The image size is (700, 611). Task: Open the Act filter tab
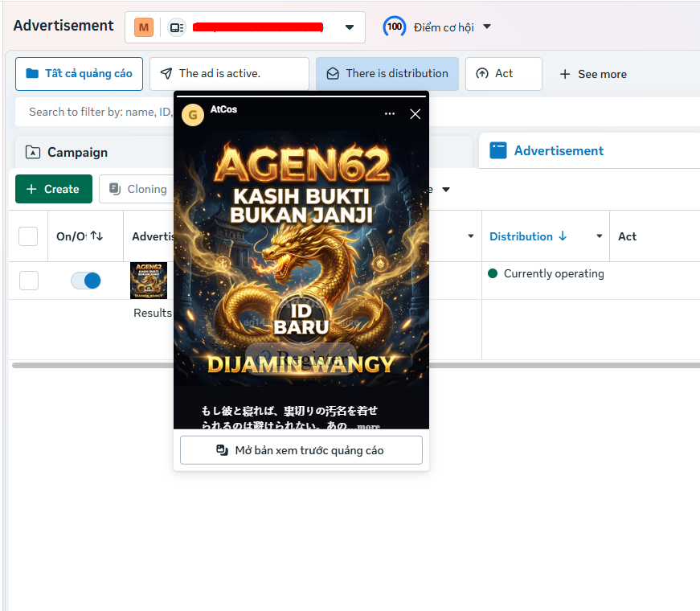504,74
